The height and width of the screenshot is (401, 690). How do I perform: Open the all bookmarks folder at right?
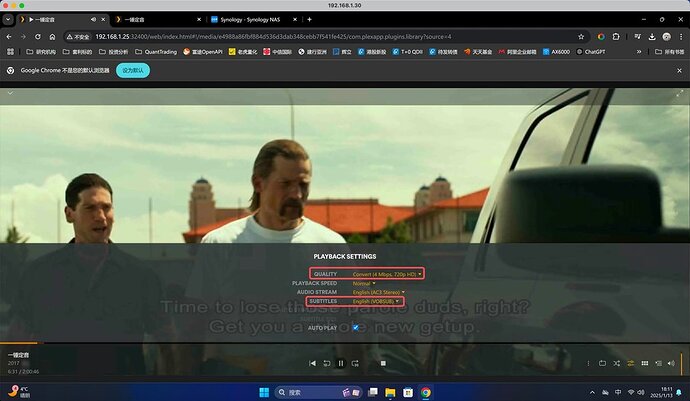[x=670, y=52]
